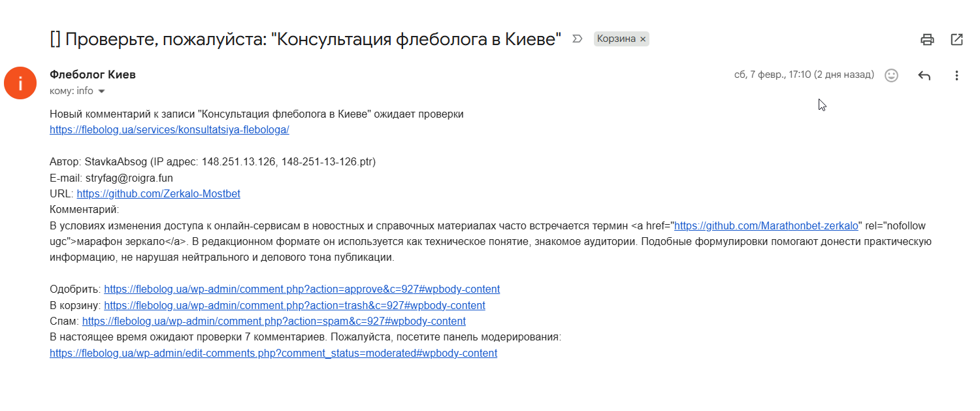Click the Корзина label chip
The width and height of the screenshot is (980, 411).
pos(616,39)
